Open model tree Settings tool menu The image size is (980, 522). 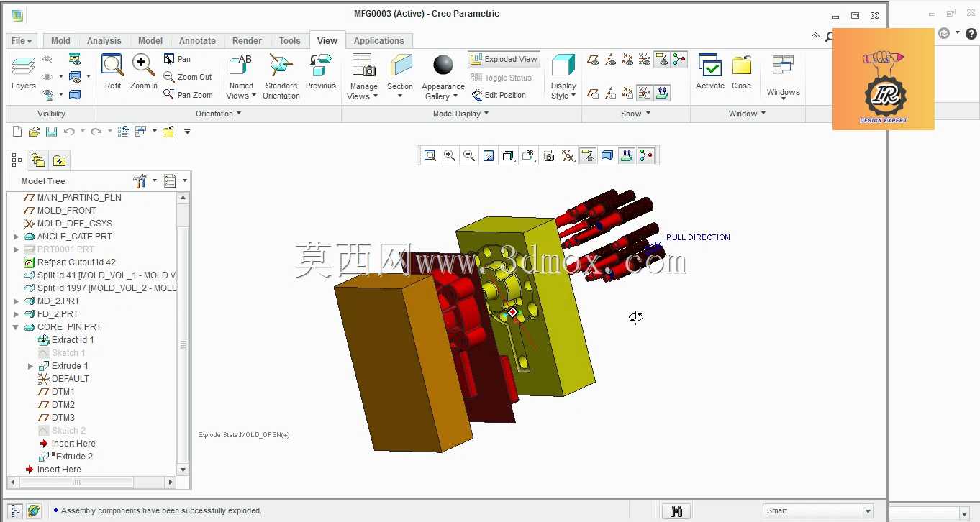143,181
